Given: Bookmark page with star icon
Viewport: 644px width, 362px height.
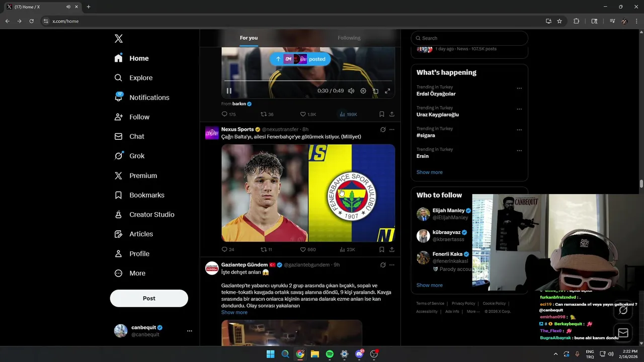Looking at the screenshot, I should click(x=559, y=21).
